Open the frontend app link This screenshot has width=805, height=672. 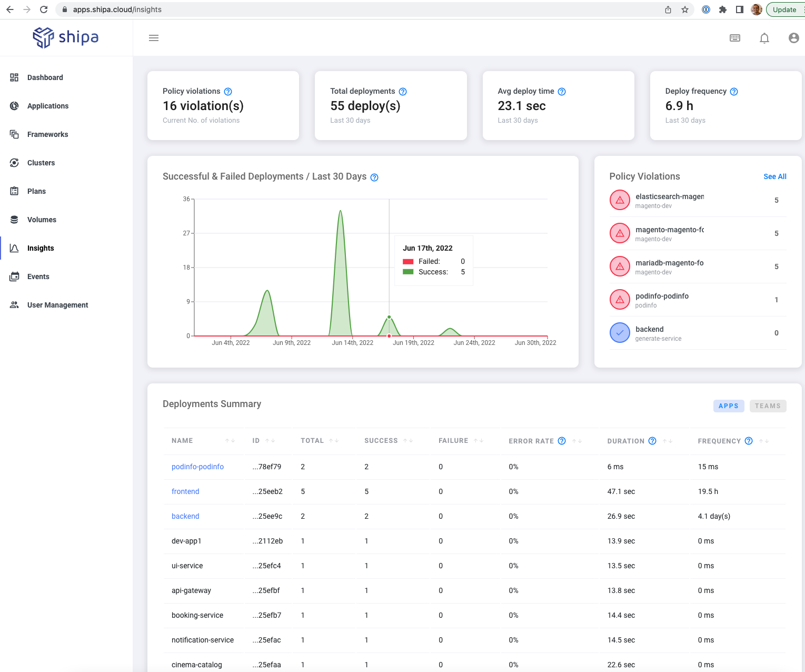pyautogui.click(x=185, y=491)
